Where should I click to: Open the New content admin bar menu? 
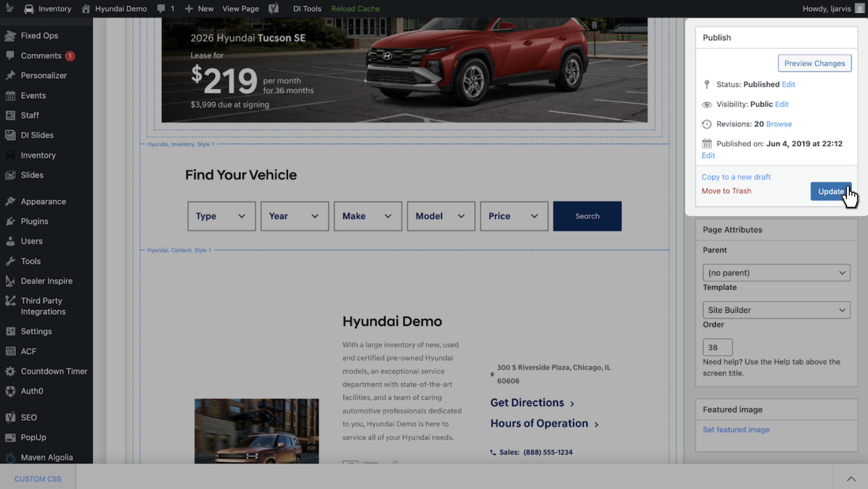pyautogui.click(x=199, y=8)
